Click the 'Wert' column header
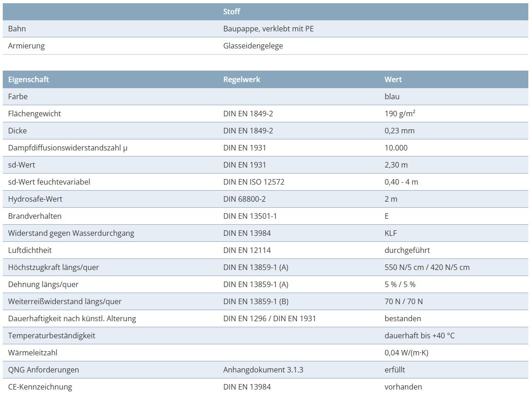 [x=393, y=79]
